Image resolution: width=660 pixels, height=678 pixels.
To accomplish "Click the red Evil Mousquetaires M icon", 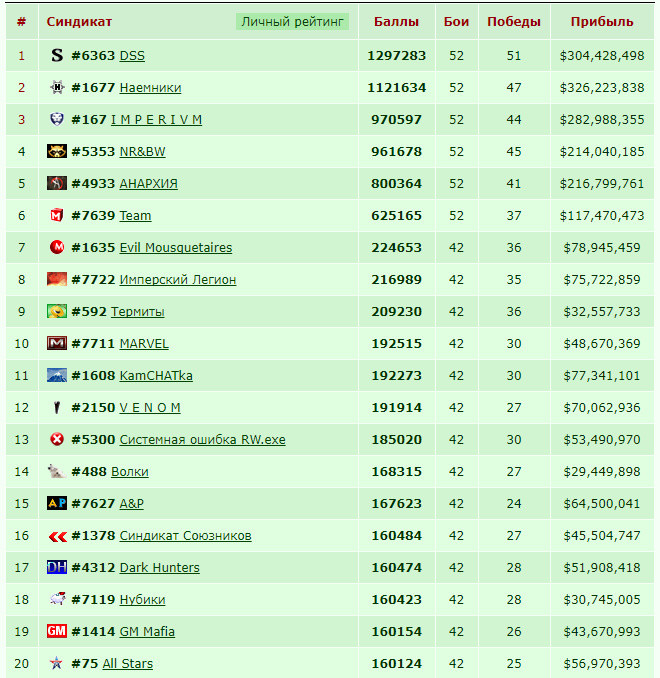I will pos(57,247).
